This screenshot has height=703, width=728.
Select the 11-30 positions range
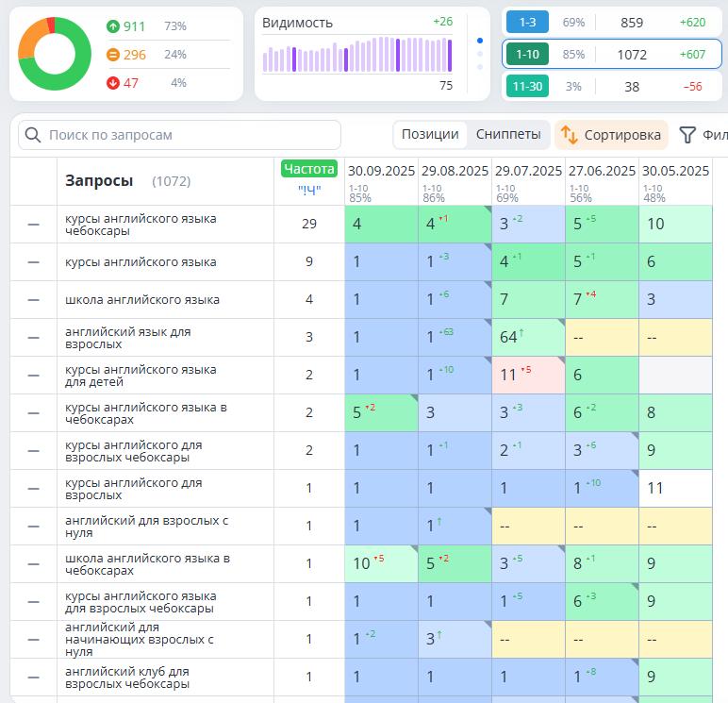(527, 87)
